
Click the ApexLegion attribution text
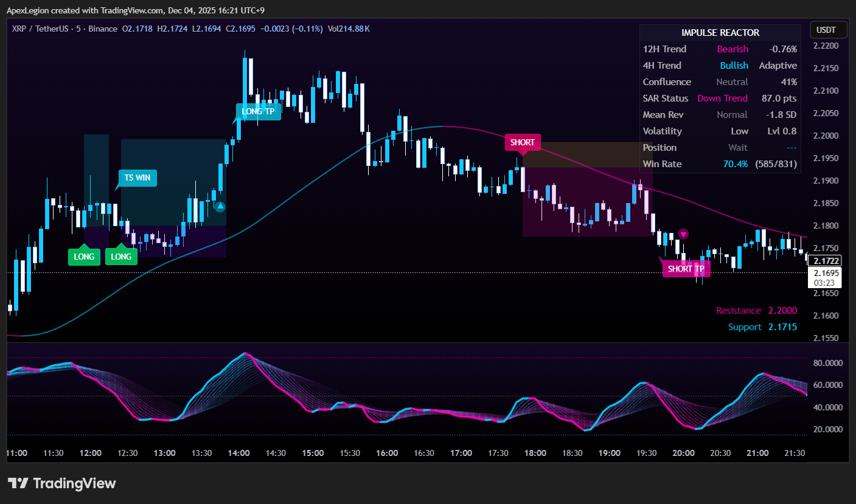click(136, 10)
